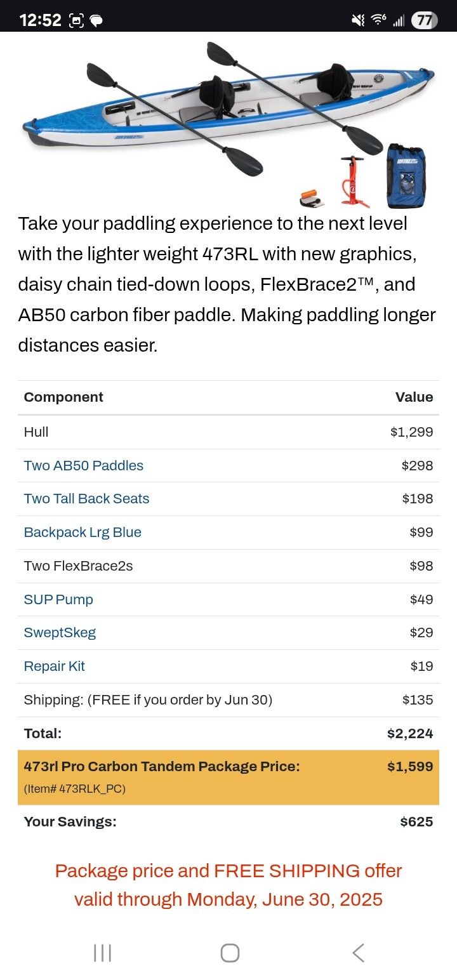
Task: Tap the chat notification icon
Action: (96, 21)
